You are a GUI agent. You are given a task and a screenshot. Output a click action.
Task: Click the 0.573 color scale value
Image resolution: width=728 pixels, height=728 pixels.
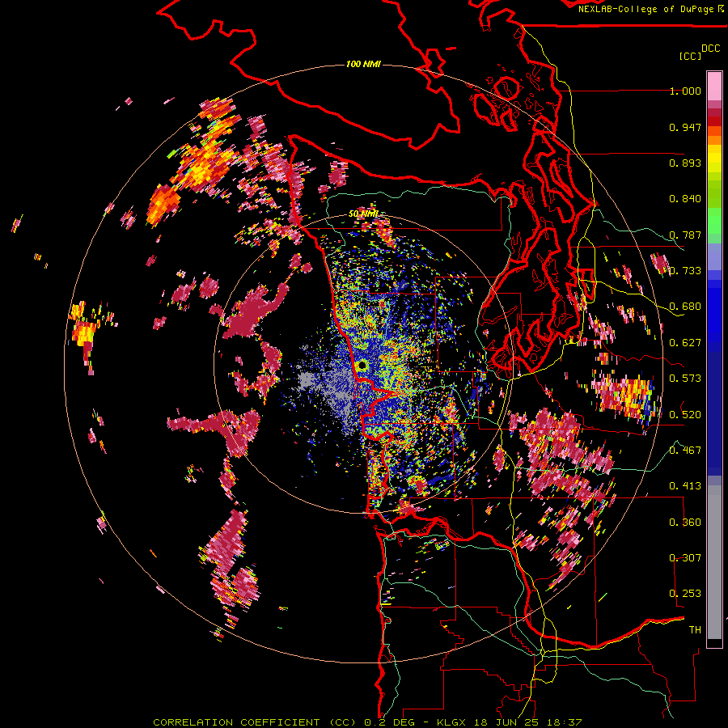pos(685,379)
